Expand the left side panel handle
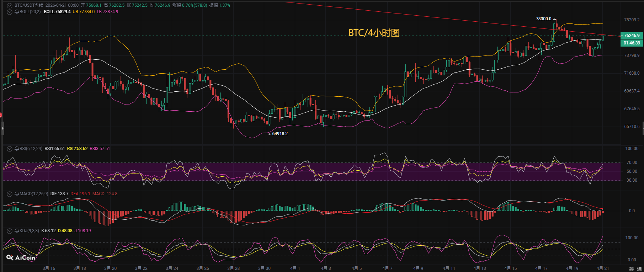The width and height of the screenshot is (644, 272). pyautogui.click(x=2, y=128)
